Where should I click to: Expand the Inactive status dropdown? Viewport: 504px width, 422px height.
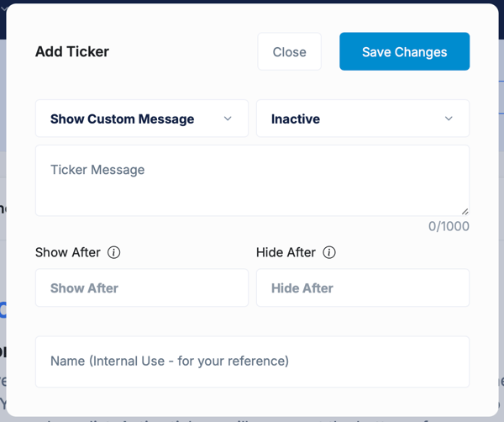362,119
